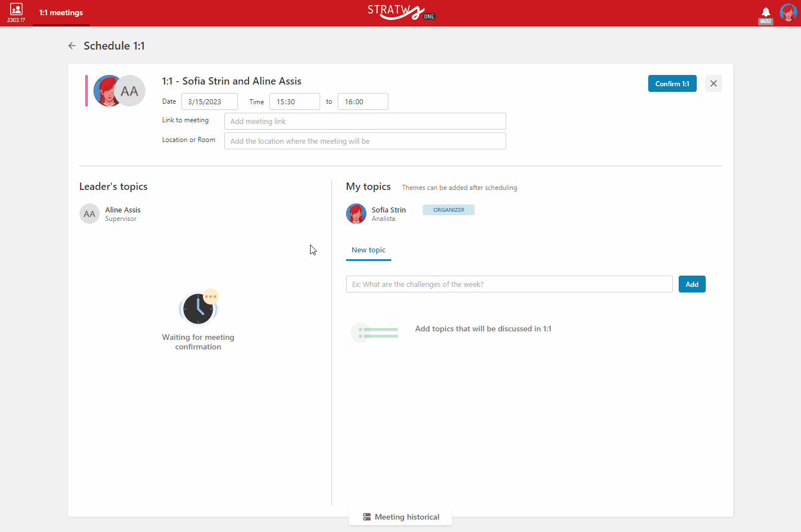Click the AA avatar in meeting header
This screenshot has width=801, height=532.
[x=130, y=91]
